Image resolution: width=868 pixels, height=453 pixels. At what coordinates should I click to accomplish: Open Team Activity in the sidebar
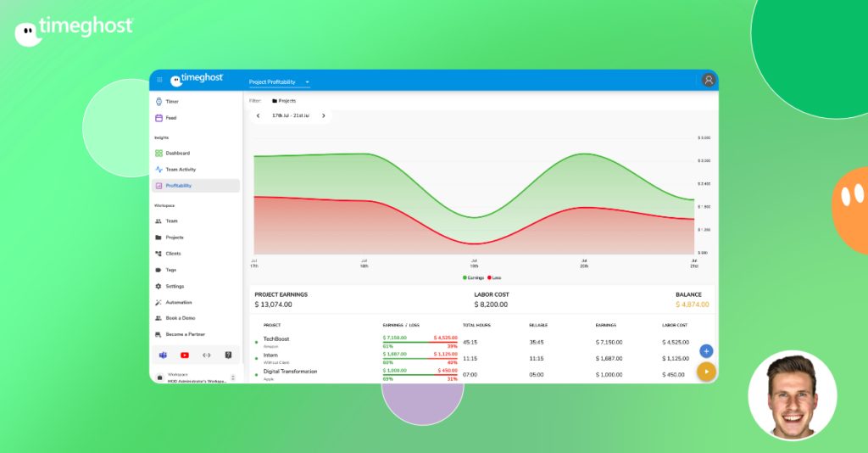tap(180, 170)
